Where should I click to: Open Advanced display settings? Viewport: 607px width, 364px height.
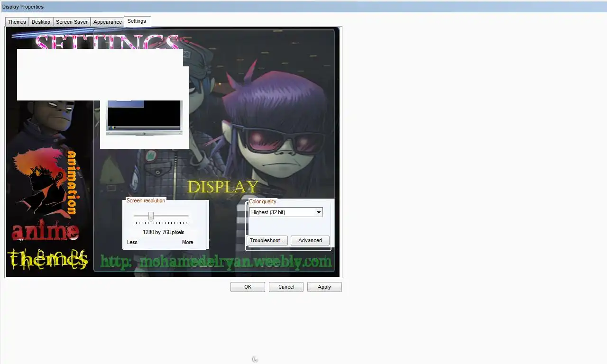point(310,240)
